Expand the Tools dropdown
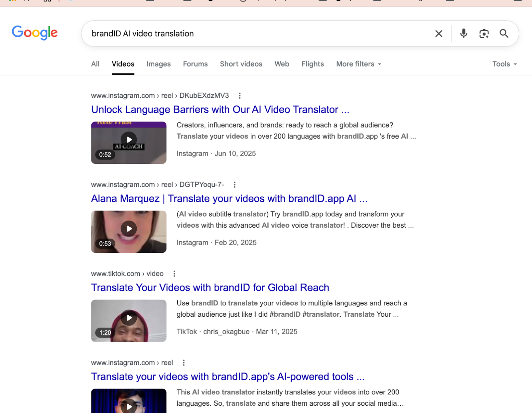Image resolution: width=532 pixels, height=413 pixels. [x=504, y=64]
